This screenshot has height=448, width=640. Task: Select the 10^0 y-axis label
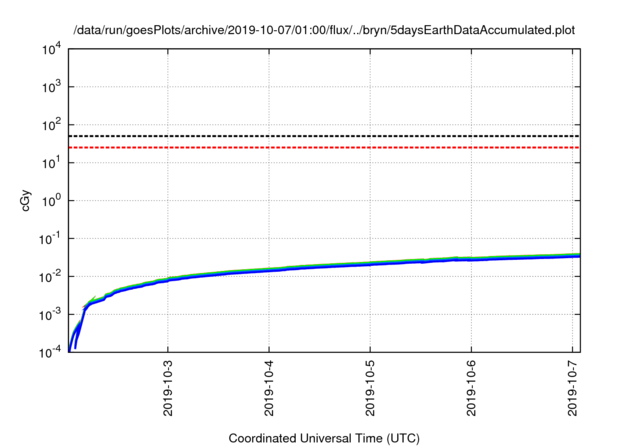51,201
